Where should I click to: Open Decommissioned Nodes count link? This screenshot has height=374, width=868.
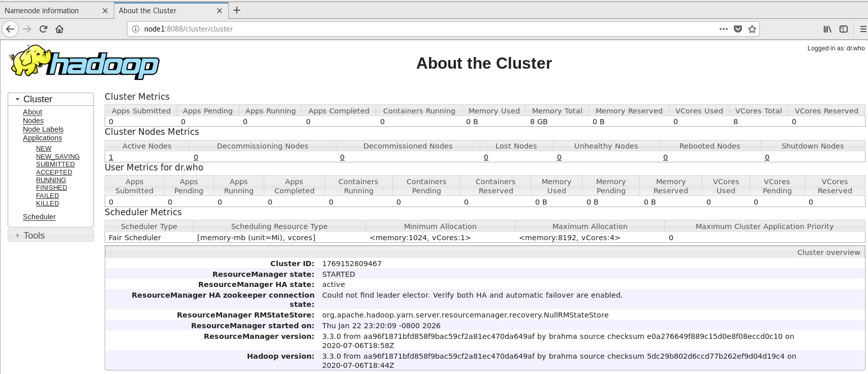coord(342,157)
